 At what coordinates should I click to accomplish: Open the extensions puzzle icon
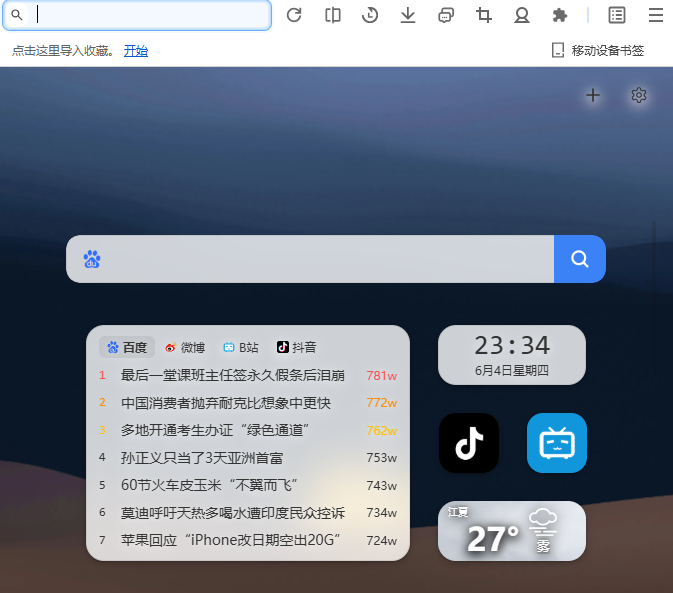coord(560,15)
